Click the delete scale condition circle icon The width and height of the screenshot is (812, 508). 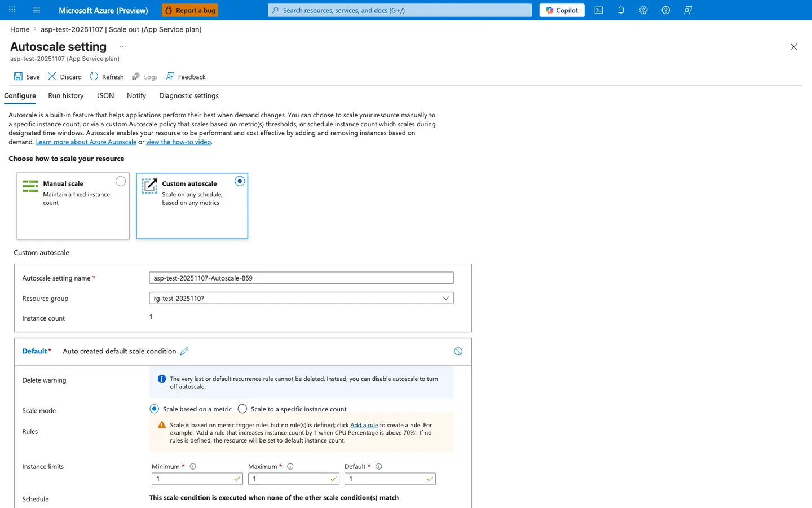click(458, 351)
